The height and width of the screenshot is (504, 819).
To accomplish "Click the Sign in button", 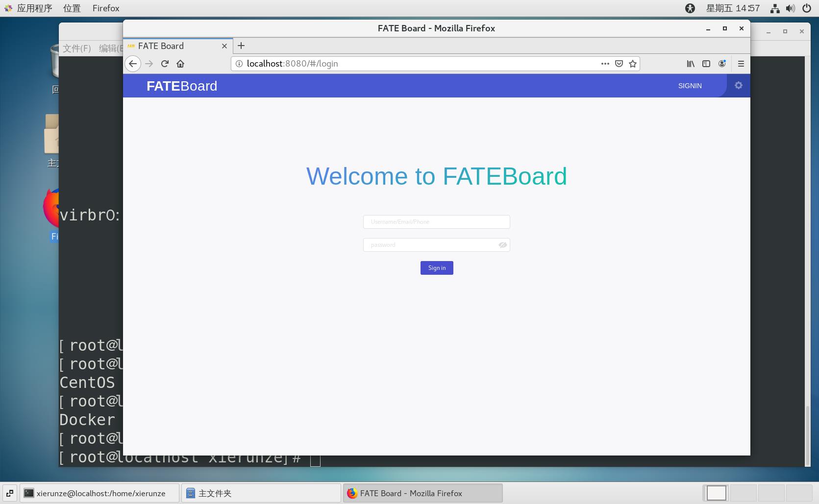I will point(436,268).
